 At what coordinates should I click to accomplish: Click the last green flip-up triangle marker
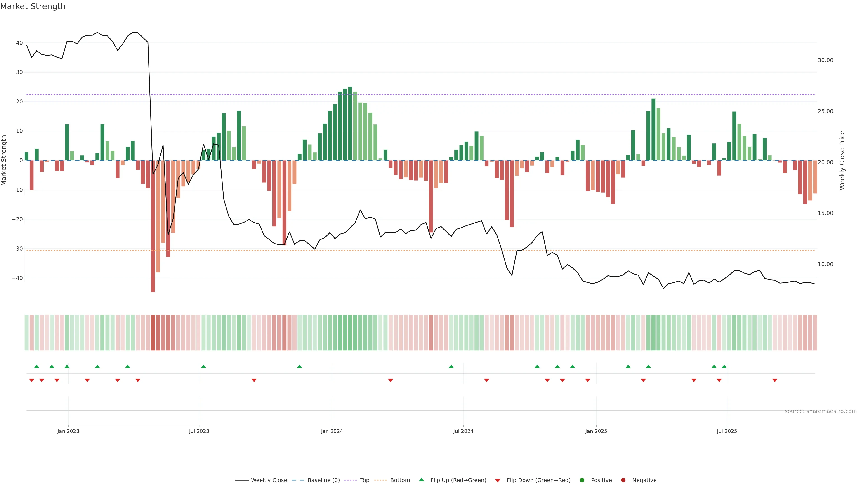(x=724, y=366)
